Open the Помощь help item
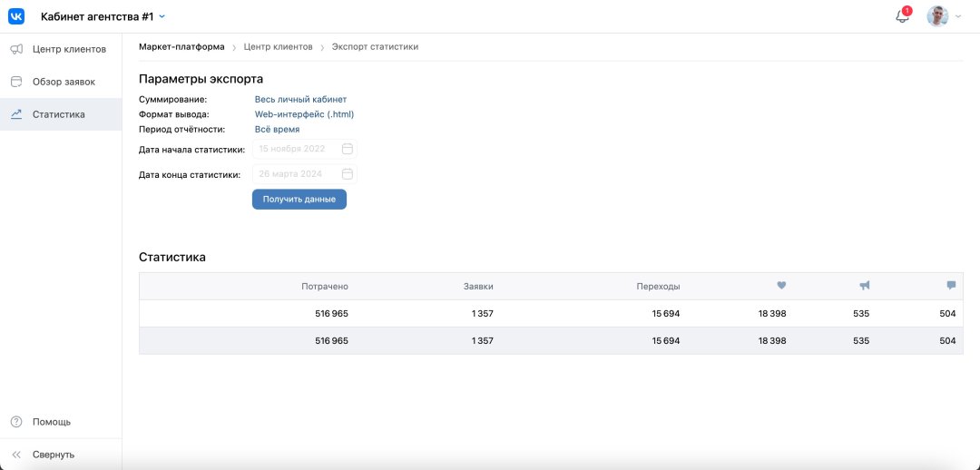This screenshot has width=980, height=470. click(52, 422)
